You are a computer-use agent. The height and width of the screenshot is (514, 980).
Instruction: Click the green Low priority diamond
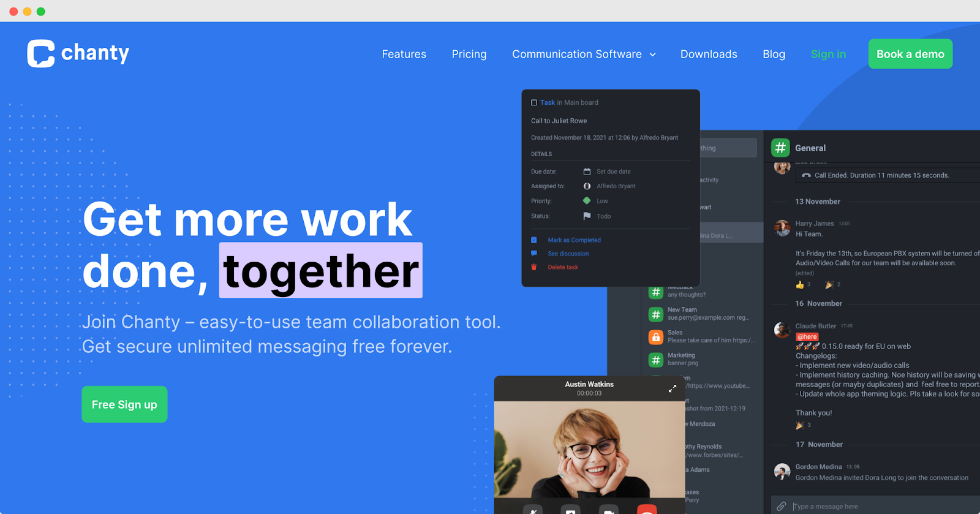[x=587, y=201]
